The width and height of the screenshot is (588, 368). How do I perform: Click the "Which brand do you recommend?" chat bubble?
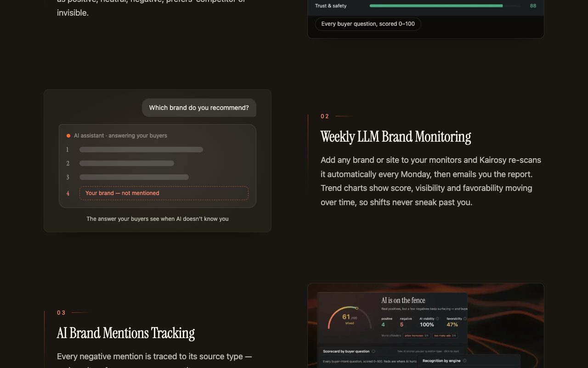(199, 108)
